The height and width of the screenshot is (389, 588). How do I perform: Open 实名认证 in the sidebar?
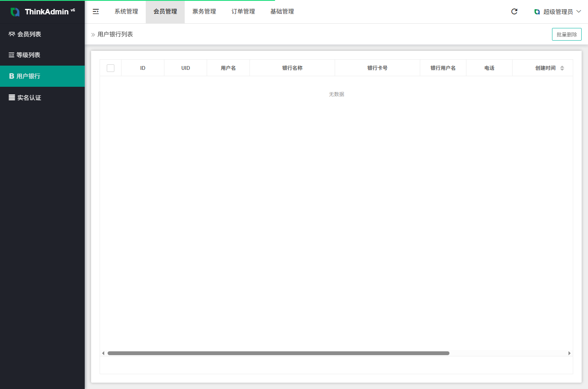tap(42, 97)
